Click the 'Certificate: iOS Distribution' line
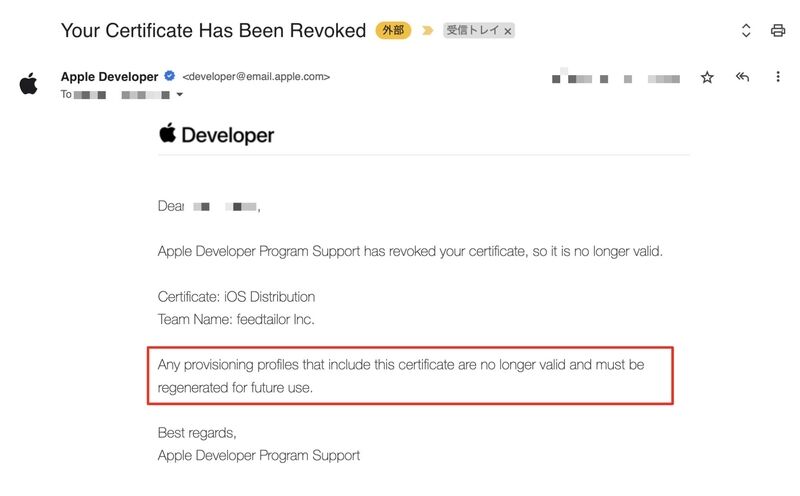The image size is (800, 496). coord(236,297)
